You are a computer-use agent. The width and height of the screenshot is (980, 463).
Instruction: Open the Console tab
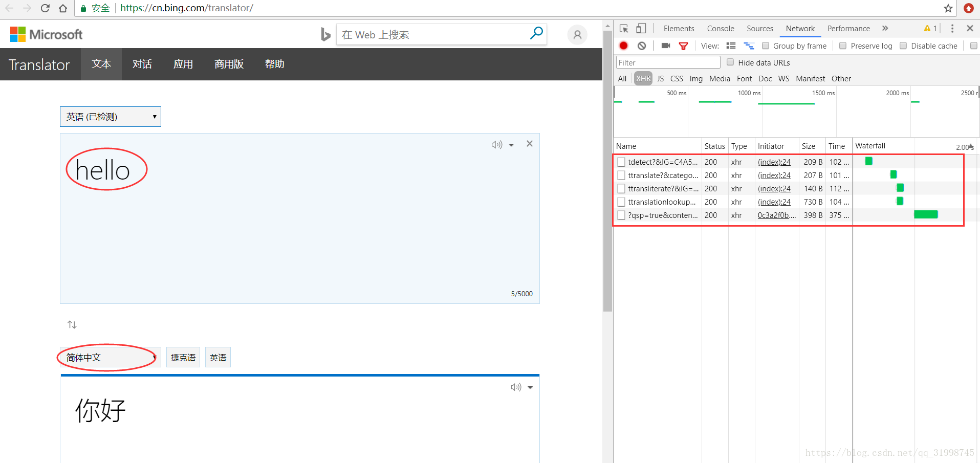point(721,29)
